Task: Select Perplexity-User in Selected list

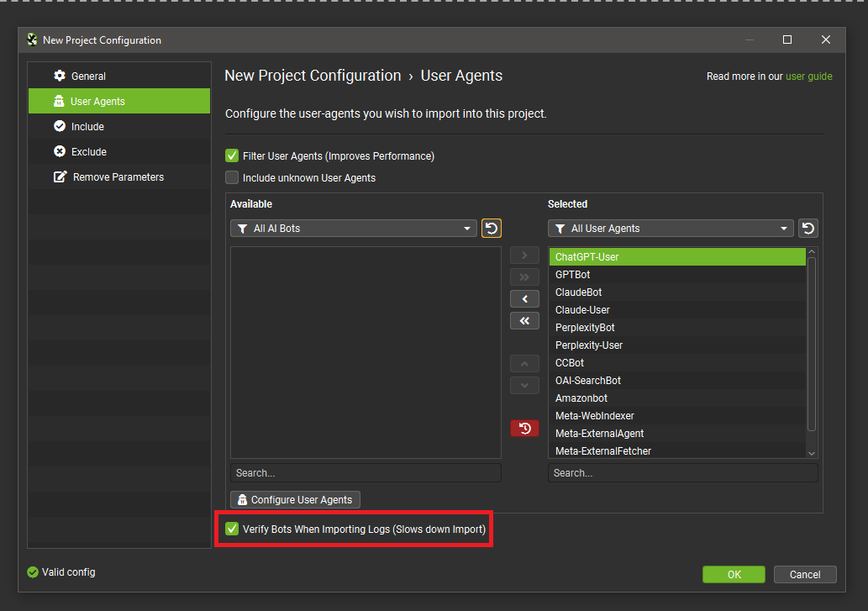Action: coord(677,345)
